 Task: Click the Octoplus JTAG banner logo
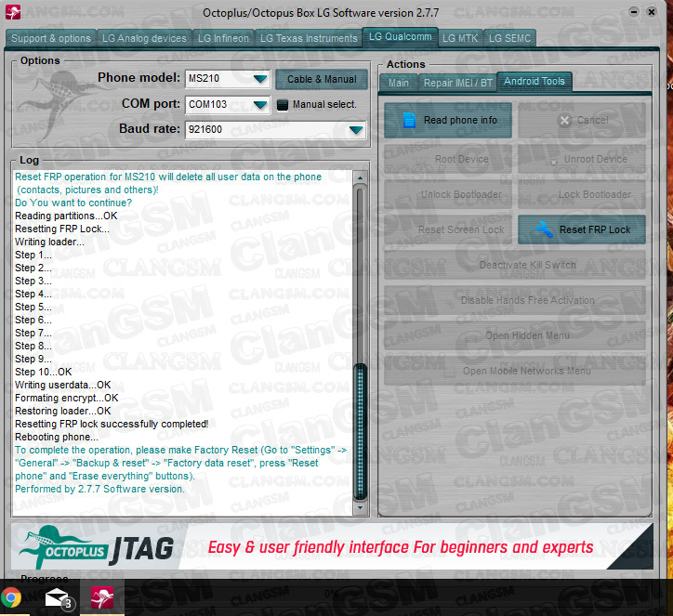(96, 547)
